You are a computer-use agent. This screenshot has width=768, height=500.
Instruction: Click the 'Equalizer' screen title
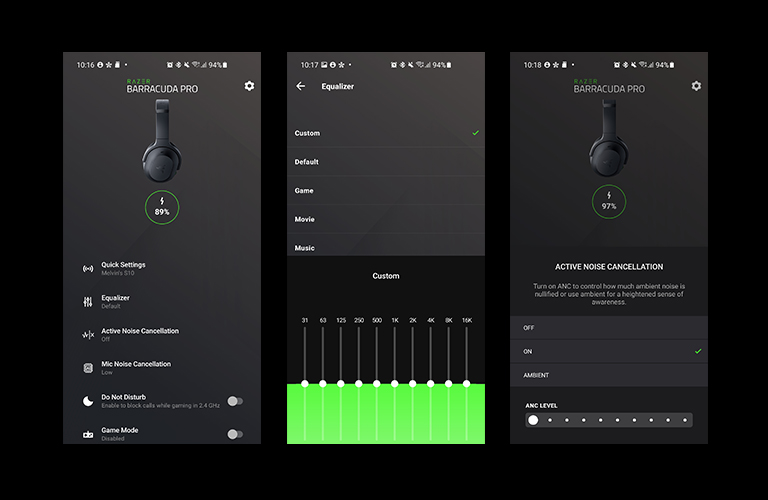click(337, 86)
